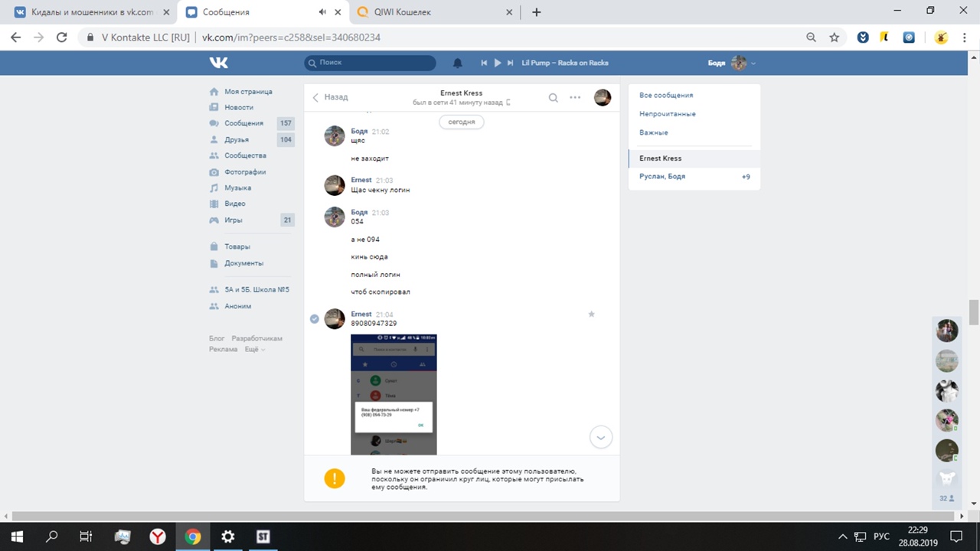
Task: Bookmark this page with star icon
Action: tap(835, 37)
